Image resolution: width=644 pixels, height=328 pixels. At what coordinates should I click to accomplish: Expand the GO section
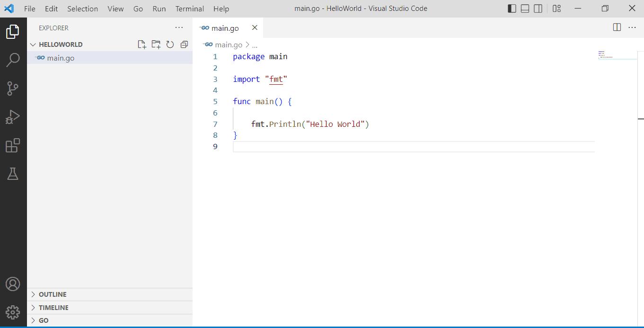pyautogui.click(x=44, y=320)
